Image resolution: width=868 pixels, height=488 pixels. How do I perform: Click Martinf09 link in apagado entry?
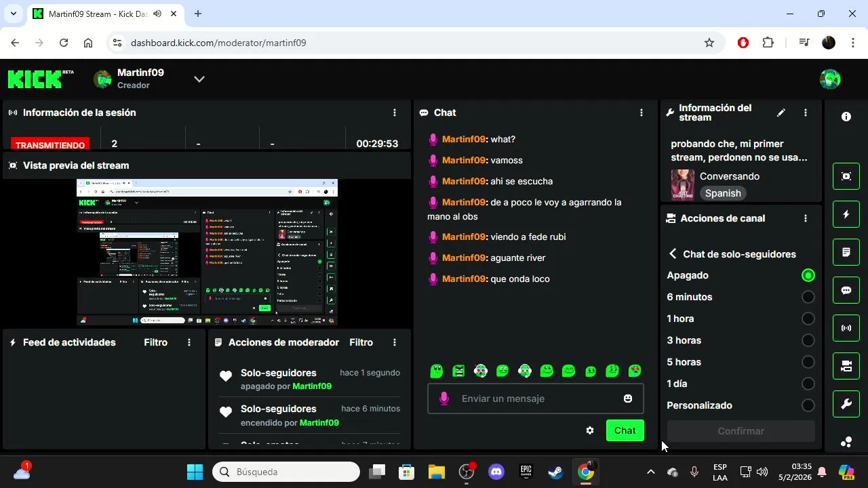(312, 386)
